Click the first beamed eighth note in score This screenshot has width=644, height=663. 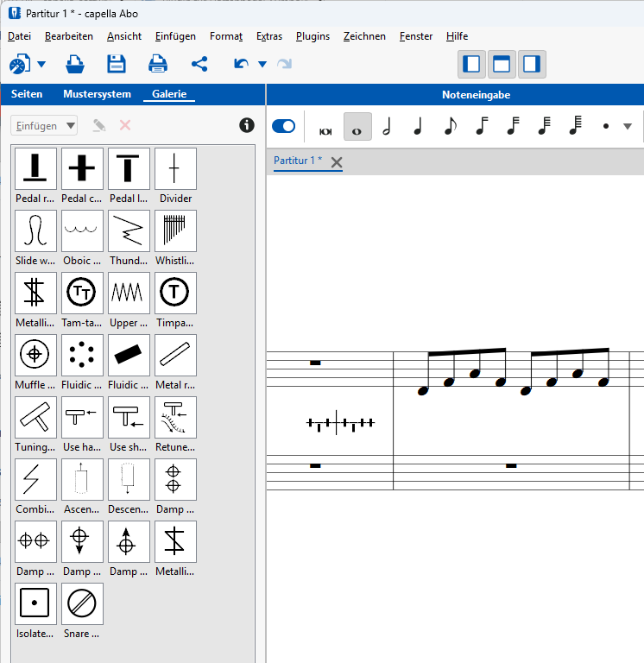tap(423, 390)
